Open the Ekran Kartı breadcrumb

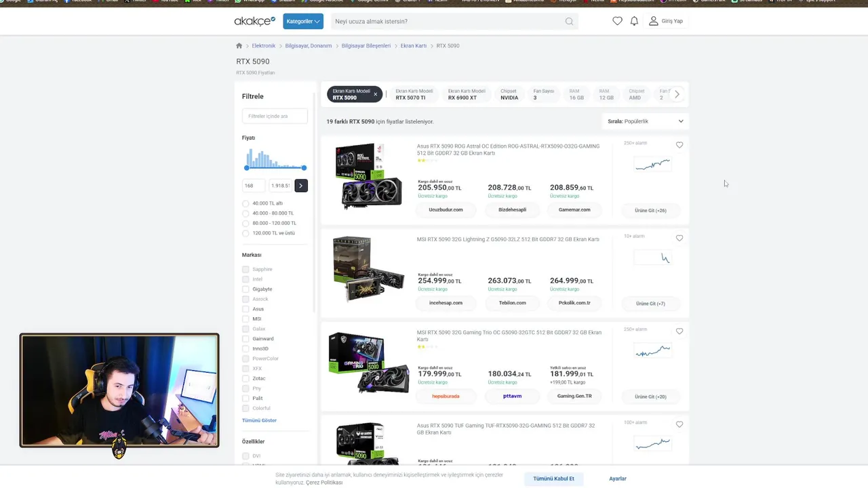[x=414, y=45]
